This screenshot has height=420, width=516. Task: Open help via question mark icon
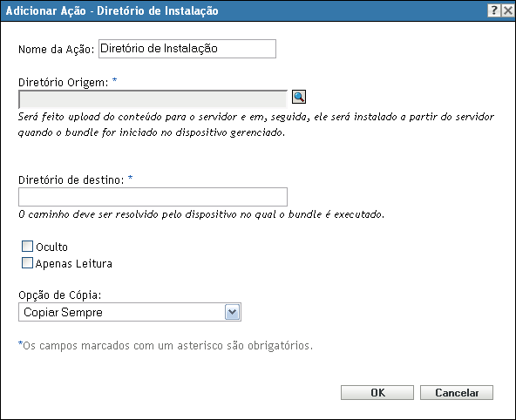point(494,10)
